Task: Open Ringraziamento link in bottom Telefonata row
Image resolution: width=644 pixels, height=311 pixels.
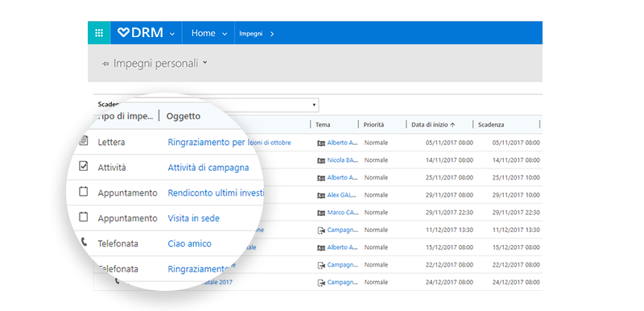Action: pos(198,269)
